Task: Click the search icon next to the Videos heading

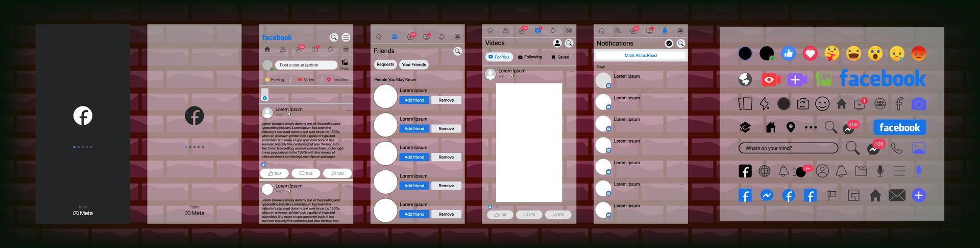Action: [569, 43]
